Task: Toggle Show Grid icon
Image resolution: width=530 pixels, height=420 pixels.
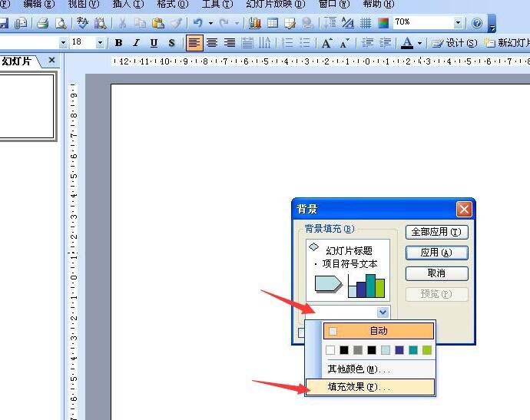Action: (366, 23)
